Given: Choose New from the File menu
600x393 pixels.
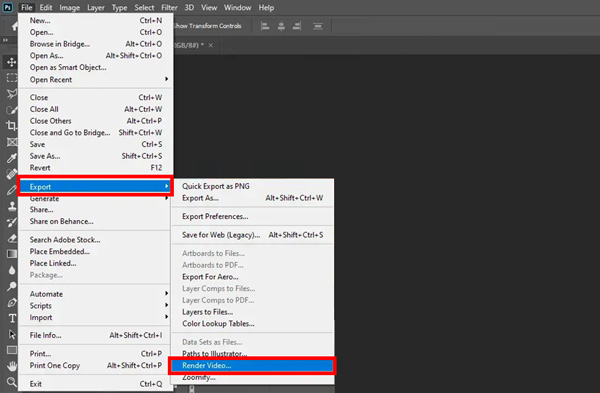Looking at the screenshot, I should (96, 20).
